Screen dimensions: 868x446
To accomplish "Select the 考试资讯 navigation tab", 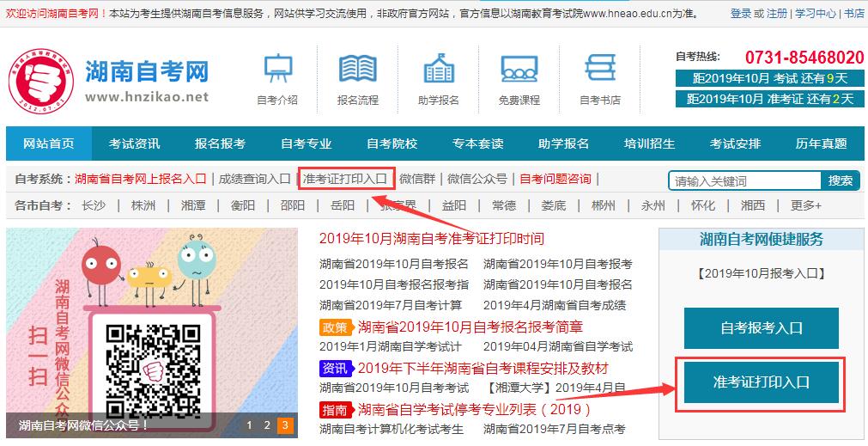I will [x=134, y=144].
